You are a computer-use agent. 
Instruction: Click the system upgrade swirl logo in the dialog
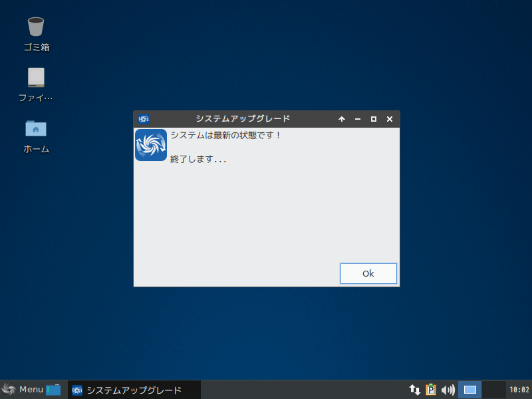(151, 145)
